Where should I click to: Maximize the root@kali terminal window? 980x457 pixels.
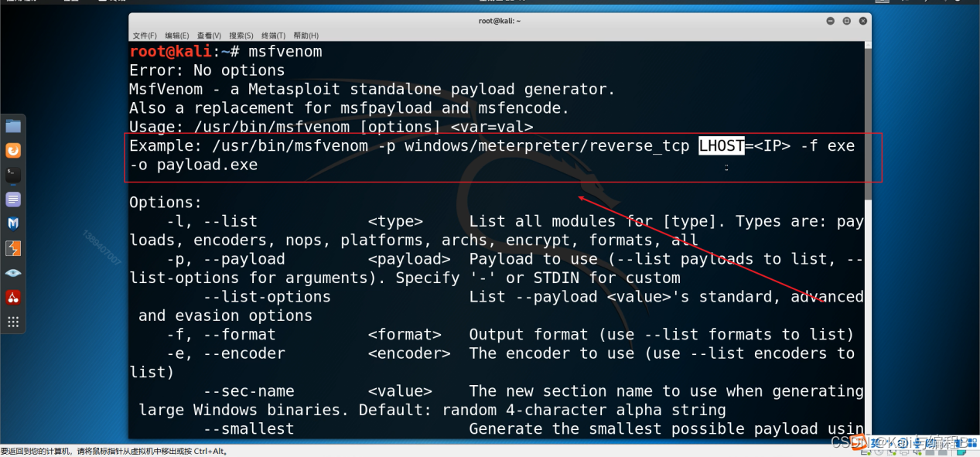(846, 21)
